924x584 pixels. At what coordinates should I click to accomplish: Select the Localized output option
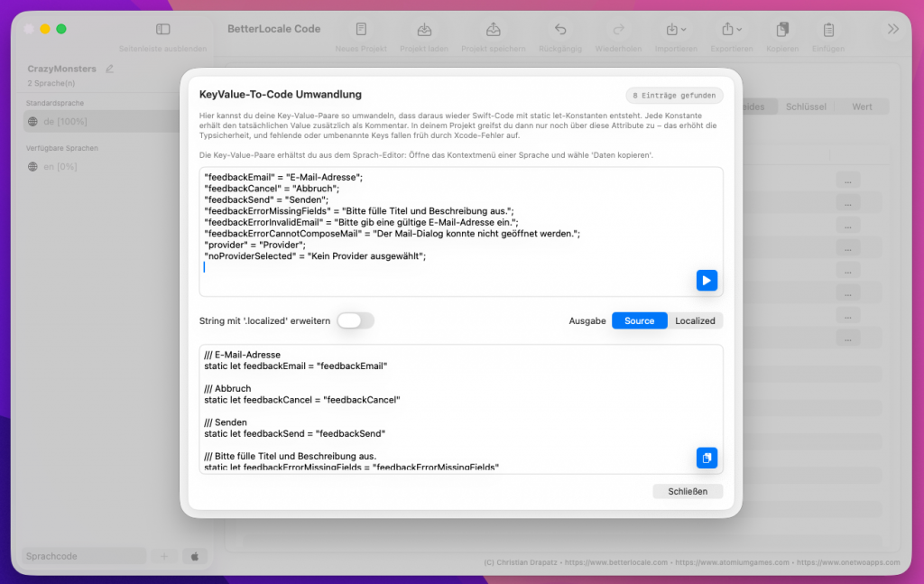click(x=695, y=320)
